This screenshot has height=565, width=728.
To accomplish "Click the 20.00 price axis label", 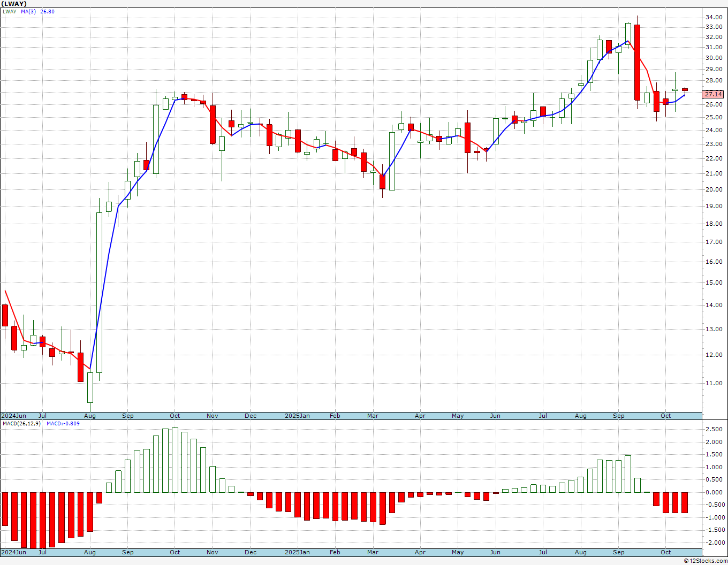I will [713, 189].
